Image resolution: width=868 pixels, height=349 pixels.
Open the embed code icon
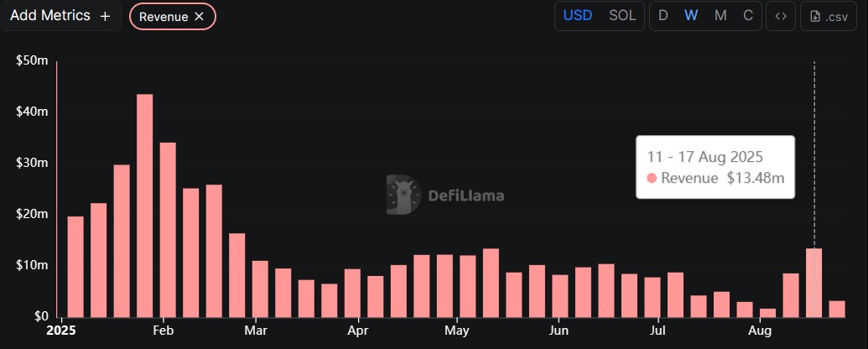[x=781, y=16]
